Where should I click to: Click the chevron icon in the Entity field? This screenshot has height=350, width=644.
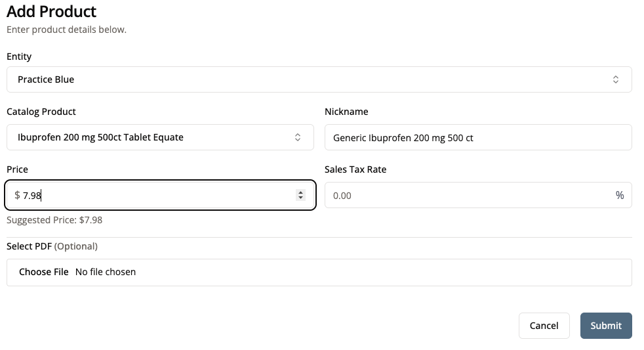pyautogui.click(x=615, y=79)
